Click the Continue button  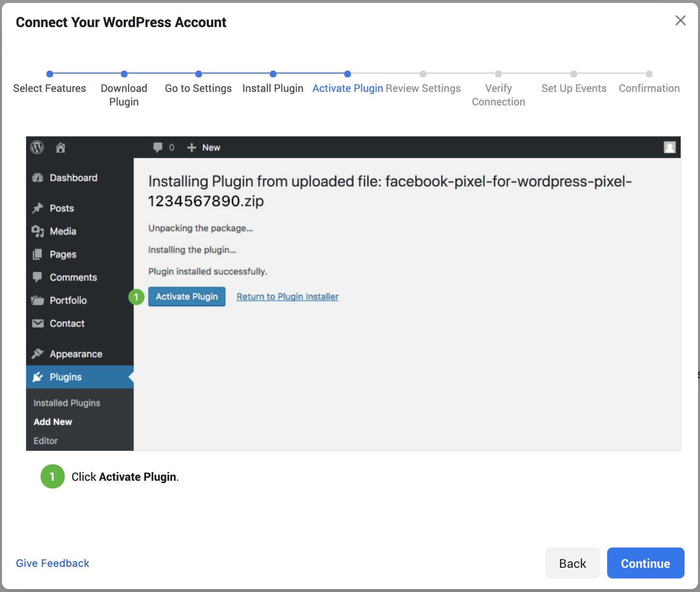click(645, 563)
